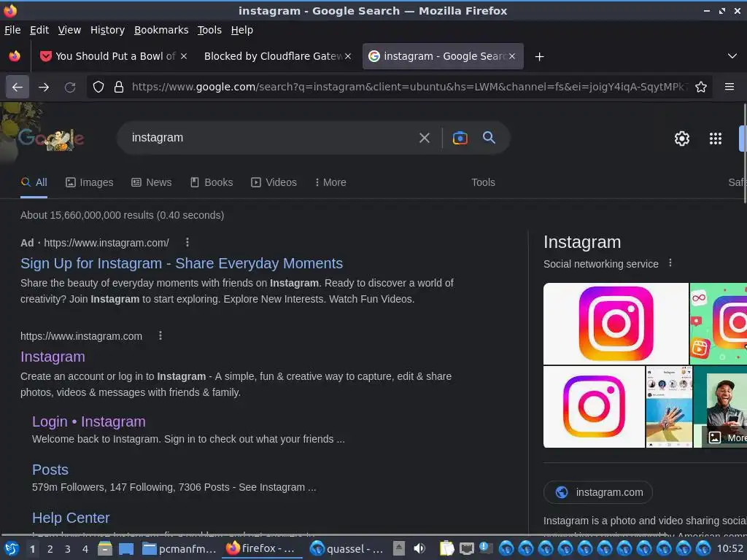Go forward with the forward arrow
This screenshot has width=747, height=560.
[x=44, y=87]
